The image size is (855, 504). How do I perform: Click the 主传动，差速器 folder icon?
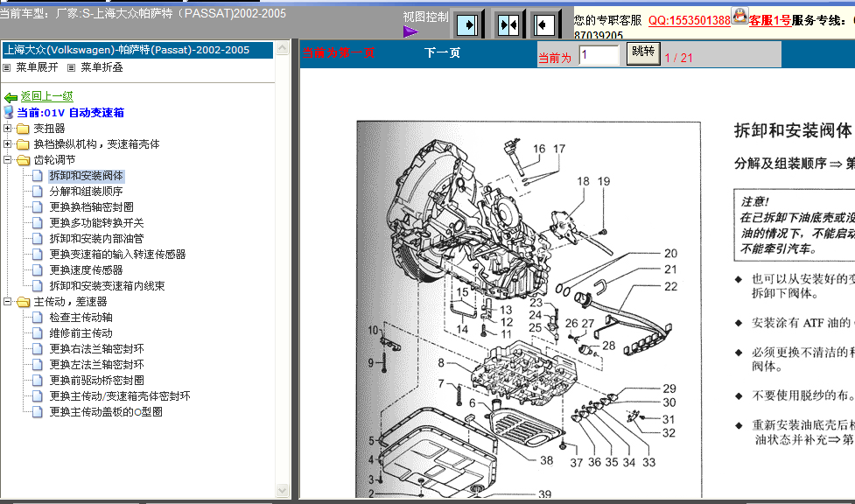(23, 302)
